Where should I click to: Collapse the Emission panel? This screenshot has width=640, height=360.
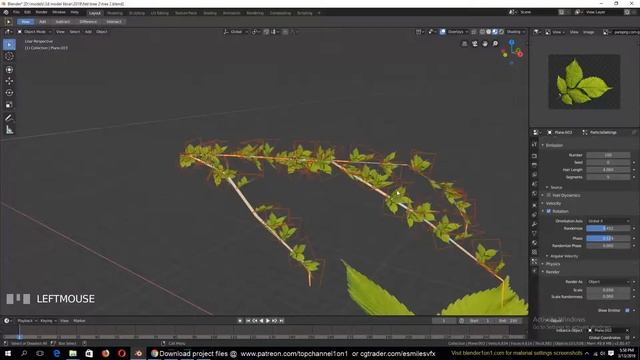[553, 145]
